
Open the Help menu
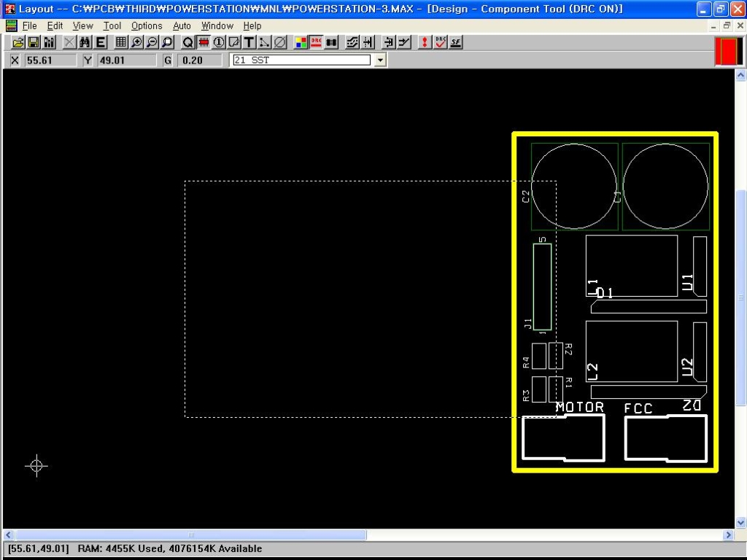(252, 26)
